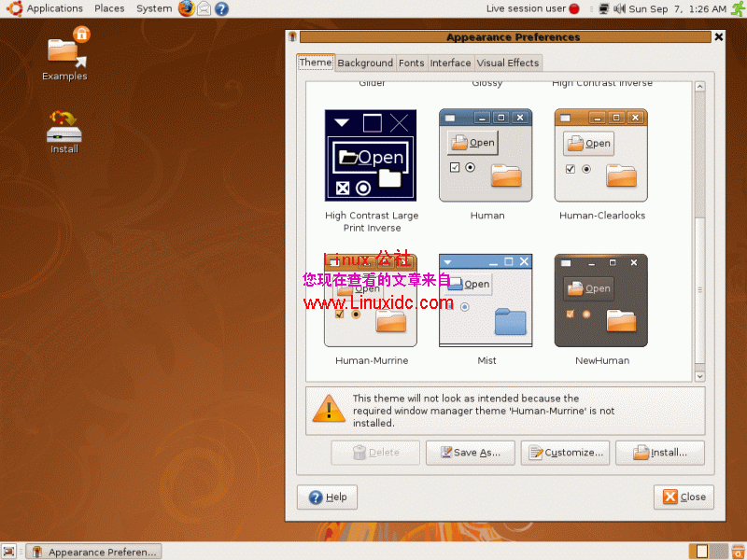Switch to the Background tab
The width and height of the screenshot is (747, 560).
click(x=364, y=63)
